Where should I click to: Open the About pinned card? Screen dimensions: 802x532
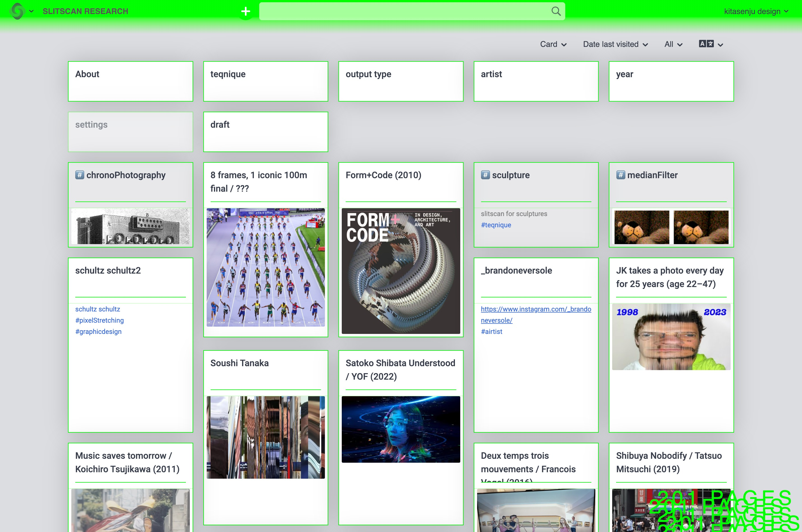point(130,81)
